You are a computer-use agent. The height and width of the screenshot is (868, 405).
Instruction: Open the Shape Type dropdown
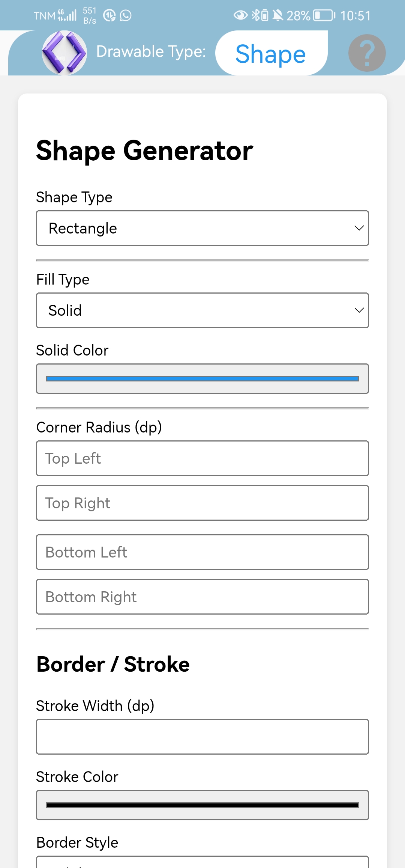pos(202,228)
